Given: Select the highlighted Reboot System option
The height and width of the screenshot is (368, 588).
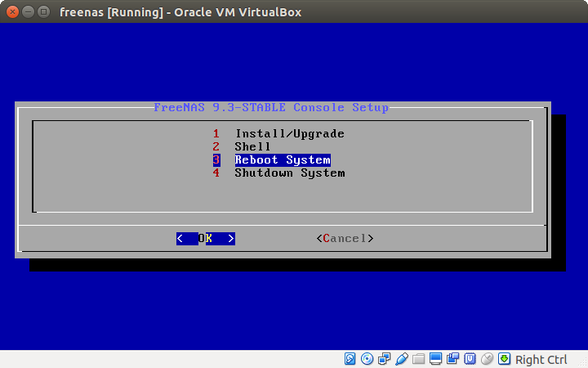Looking at the screenshot, I should 272,160.
